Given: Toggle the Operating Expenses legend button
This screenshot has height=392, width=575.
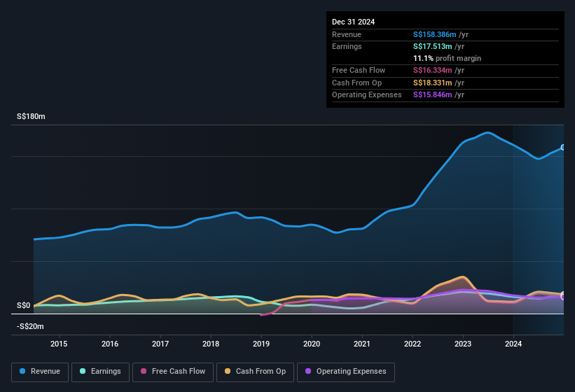Looking at the screenshot, I should pyautogui.click(x=346, y=372).
